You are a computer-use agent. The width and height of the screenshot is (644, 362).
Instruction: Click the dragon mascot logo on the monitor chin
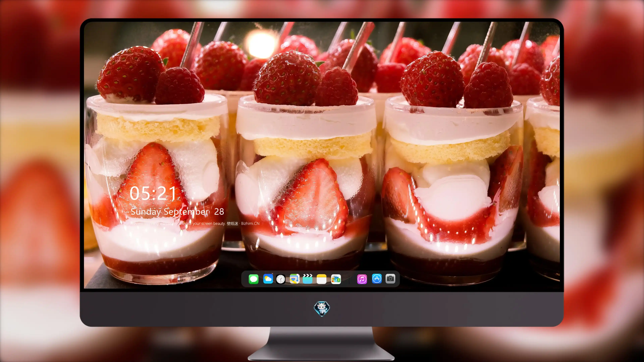pos(322,309)
